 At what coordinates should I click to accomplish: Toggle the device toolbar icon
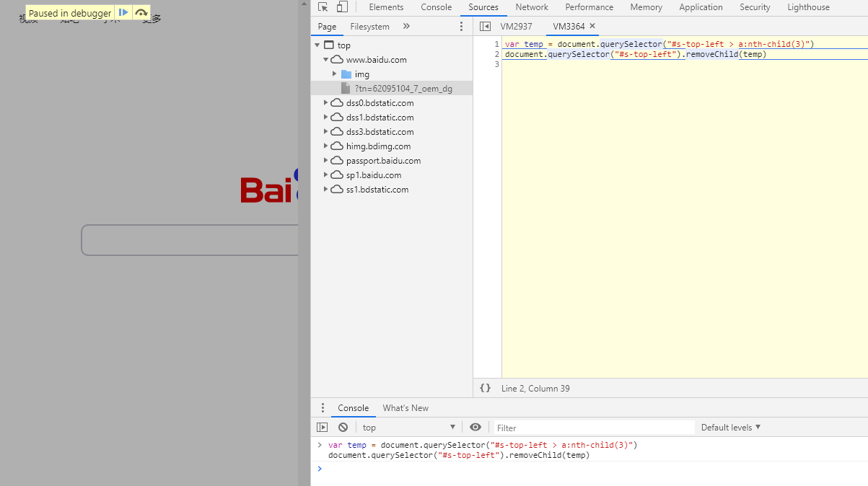(x=342, y=7)
